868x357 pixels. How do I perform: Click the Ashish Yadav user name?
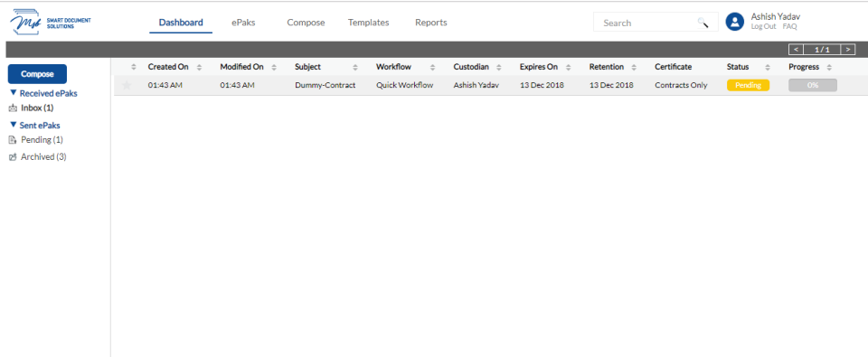point(776,16)
